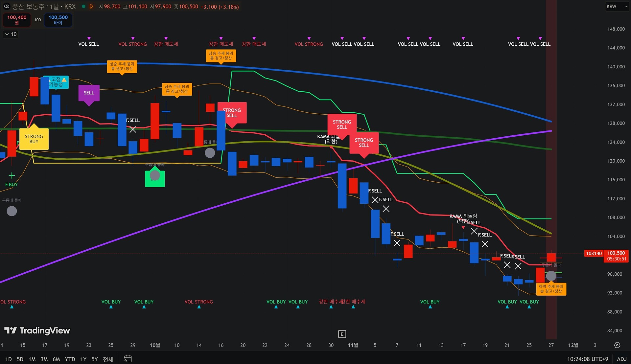Click the purple SELL signal label
This screenshot has height=364, width=631.
89,93
